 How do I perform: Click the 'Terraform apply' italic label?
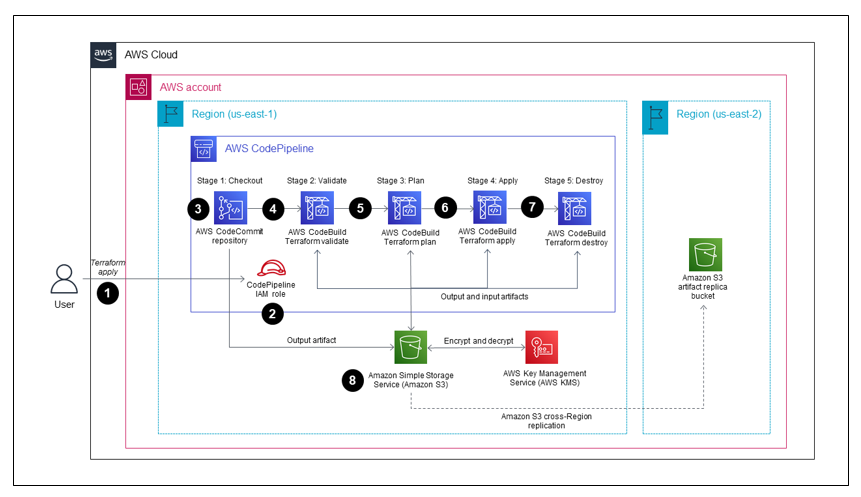point(108,267)
